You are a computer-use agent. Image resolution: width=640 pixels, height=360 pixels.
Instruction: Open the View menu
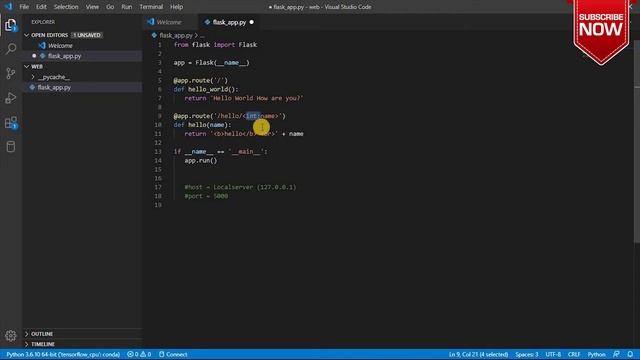[x=92, y=7]
